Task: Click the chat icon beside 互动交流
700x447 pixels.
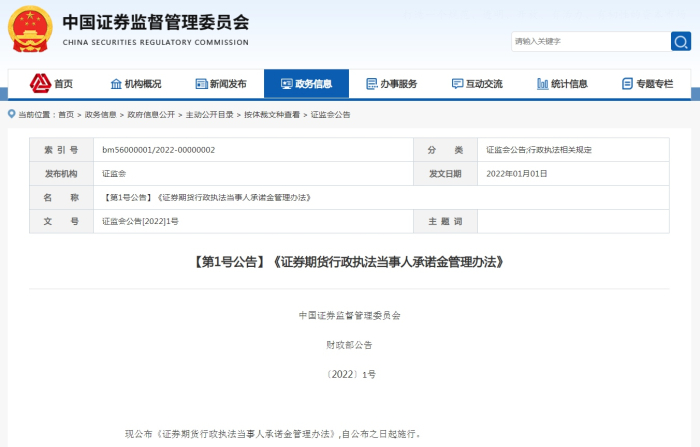Action: (x=457, y=84)
